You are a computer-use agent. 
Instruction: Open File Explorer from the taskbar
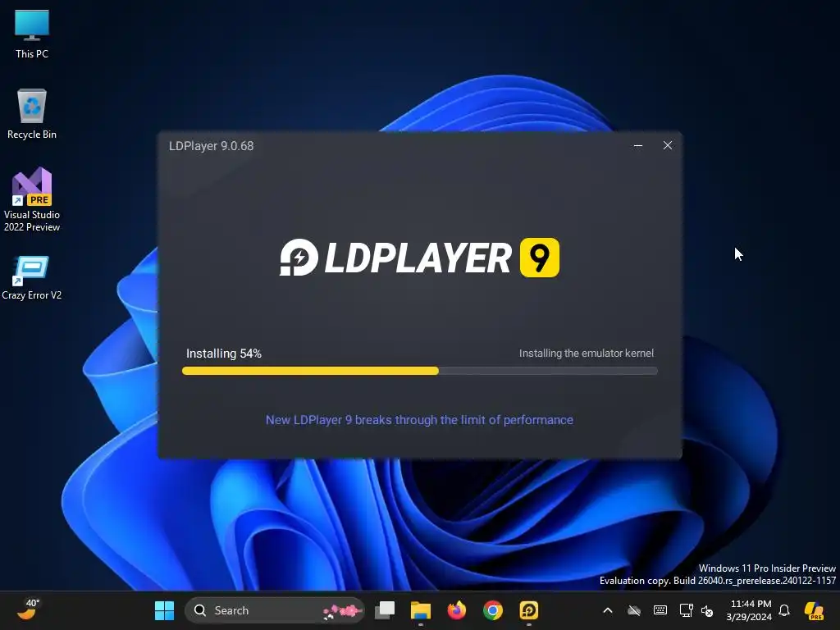[421, 610]
